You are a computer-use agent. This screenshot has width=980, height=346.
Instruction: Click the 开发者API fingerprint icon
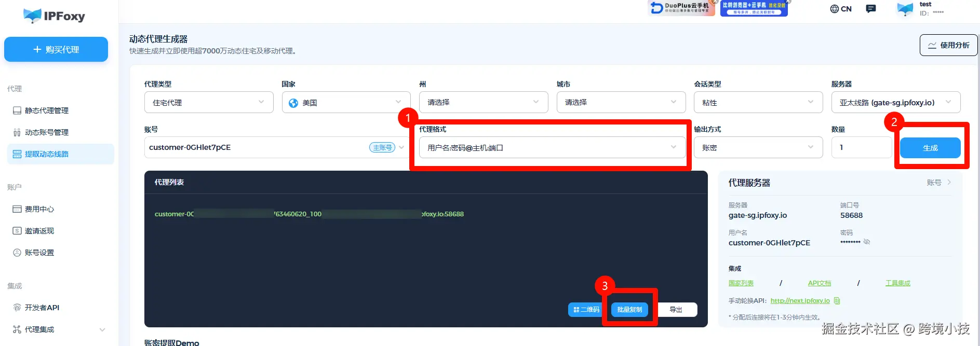coord(17,308)
